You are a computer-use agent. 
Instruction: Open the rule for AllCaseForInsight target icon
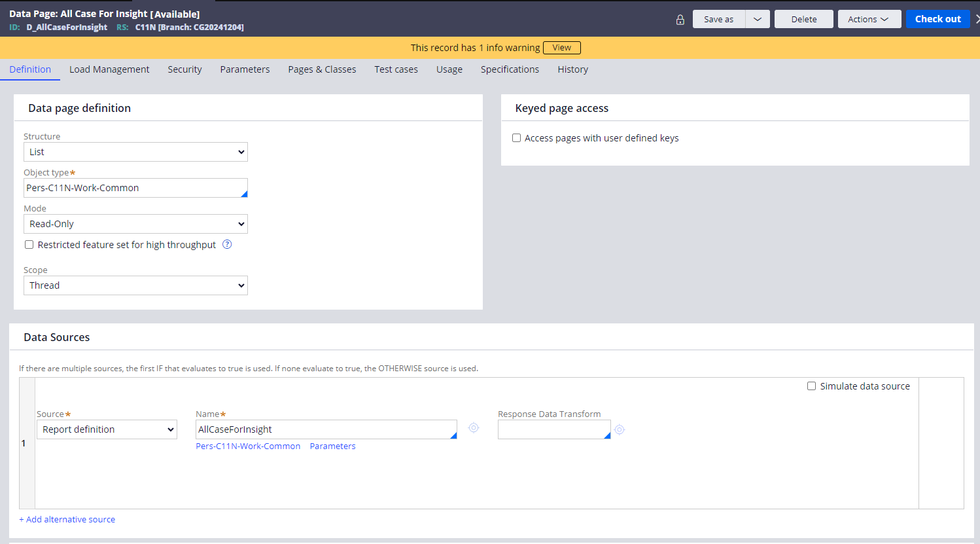(x=474, y=428)
